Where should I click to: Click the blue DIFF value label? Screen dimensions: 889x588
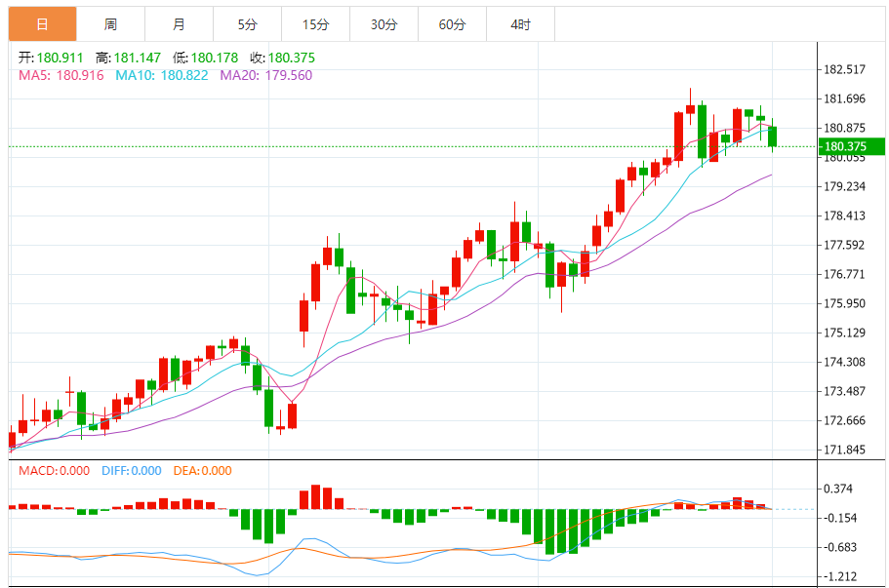(x=129, y=471)
